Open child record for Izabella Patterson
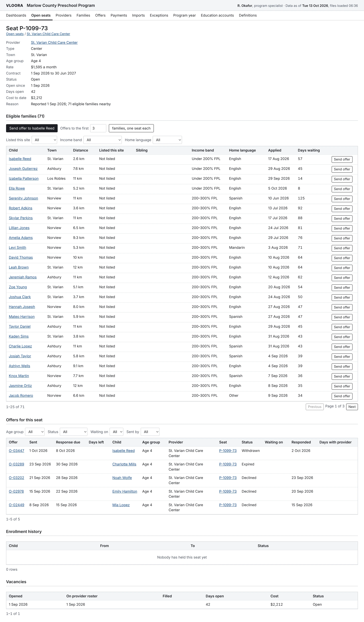The width and height of the screenshot is (364, 622). [24, 178]
